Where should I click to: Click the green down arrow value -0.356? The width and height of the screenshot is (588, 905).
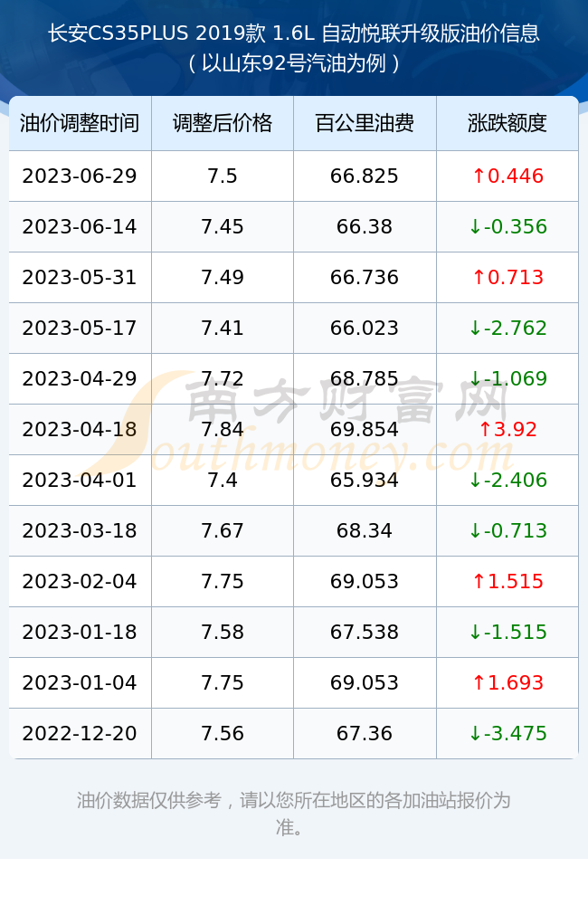(507, 227)
